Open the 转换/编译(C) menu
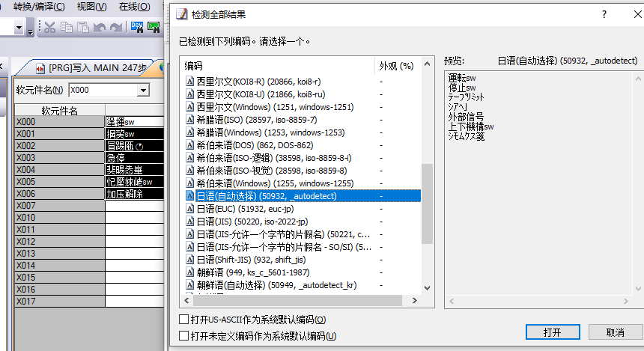This screenshot has height=351, width=644. pyautogui.click(x=39, y=7)
